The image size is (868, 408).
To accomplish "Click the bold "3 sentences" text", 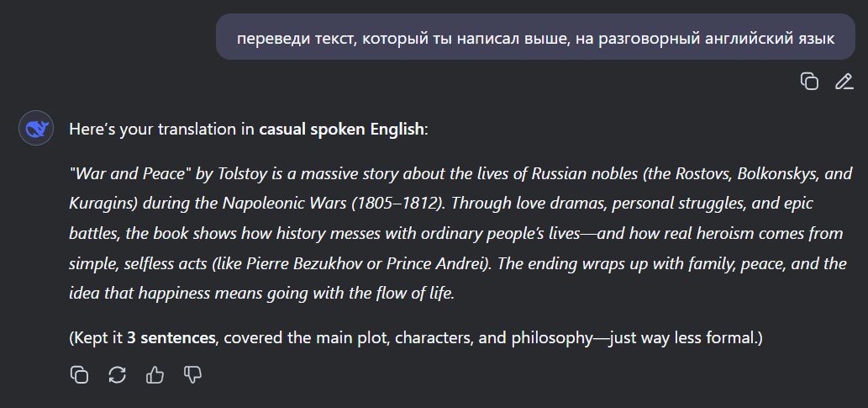I will [x=171, y=337].
